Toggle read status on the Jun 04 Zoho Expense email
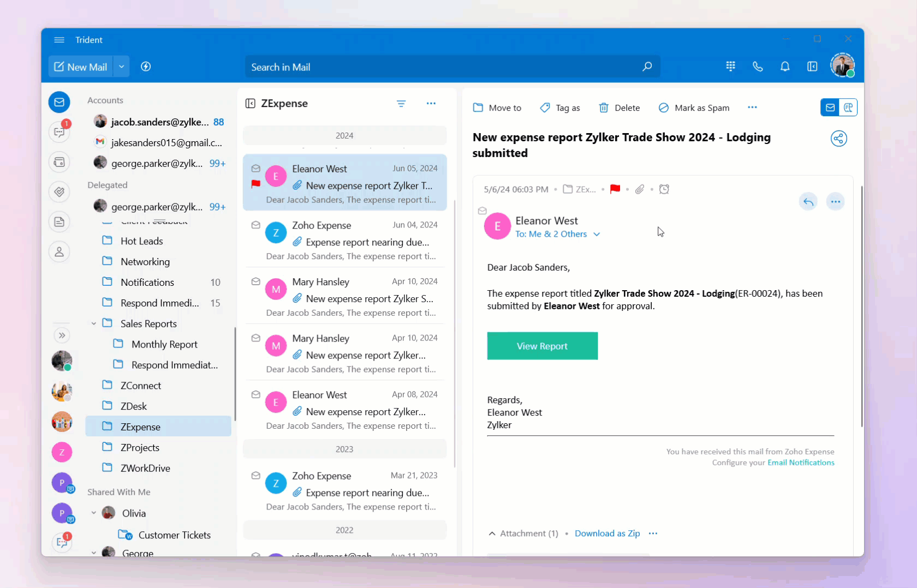 (x=255, y=225)
